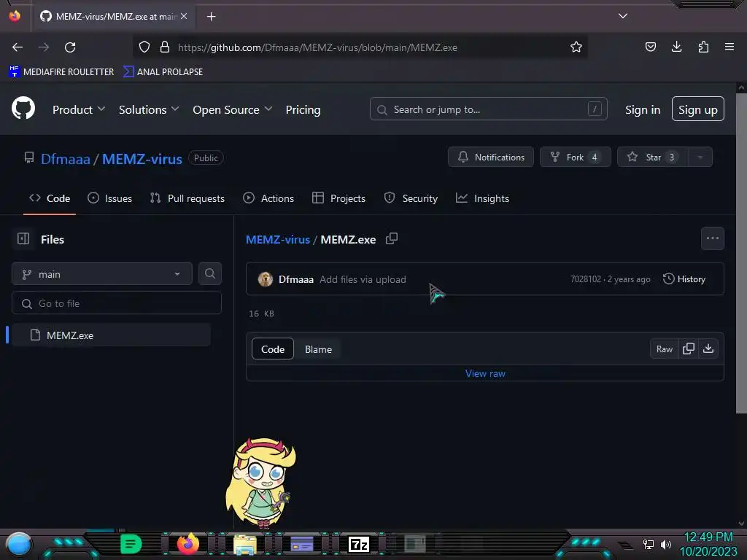This screenshot has width=747, height=560.
Task: Click Sign in
Action: pos(643,109)
